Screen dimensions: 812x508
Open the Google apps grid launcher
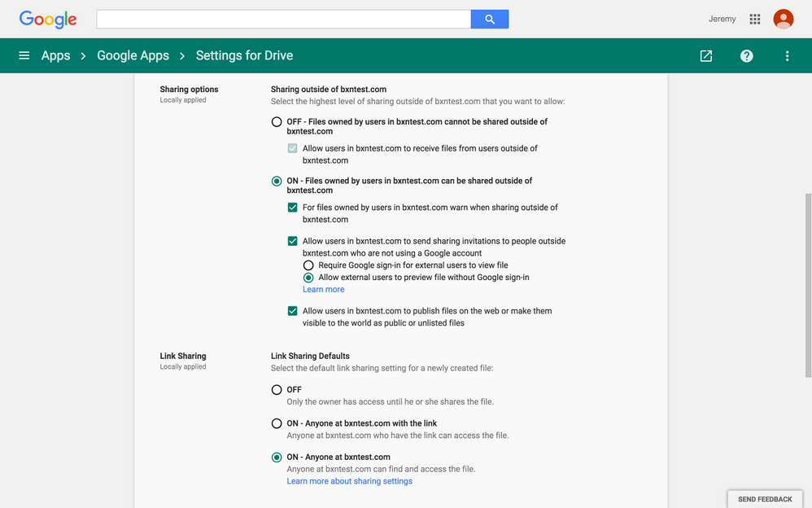[754, 20]
